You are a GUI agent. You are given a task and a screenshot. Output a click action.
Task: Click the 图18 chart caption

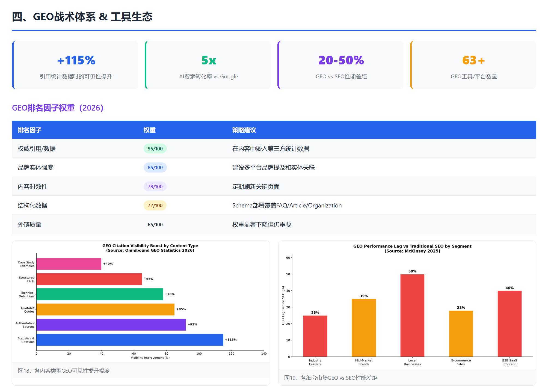(x=64, y=371)
